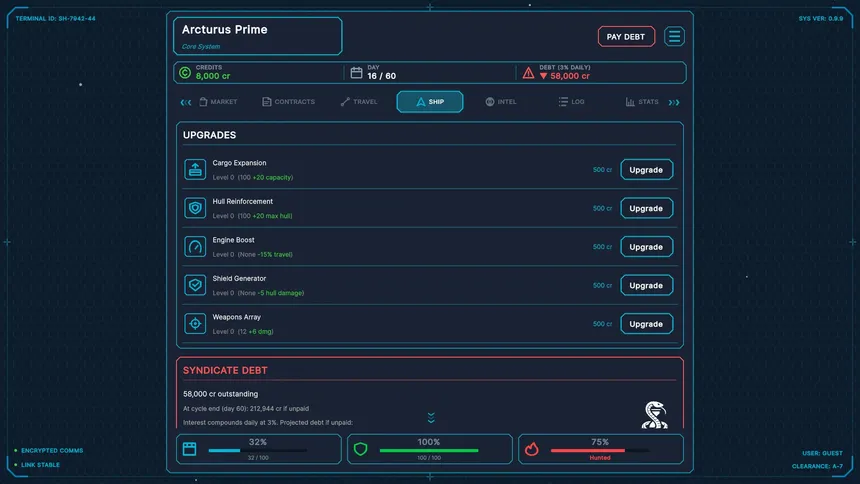The image size is (860, 484).
Task: Click the Arcturus Prime location title
Action: click(224, 30)
